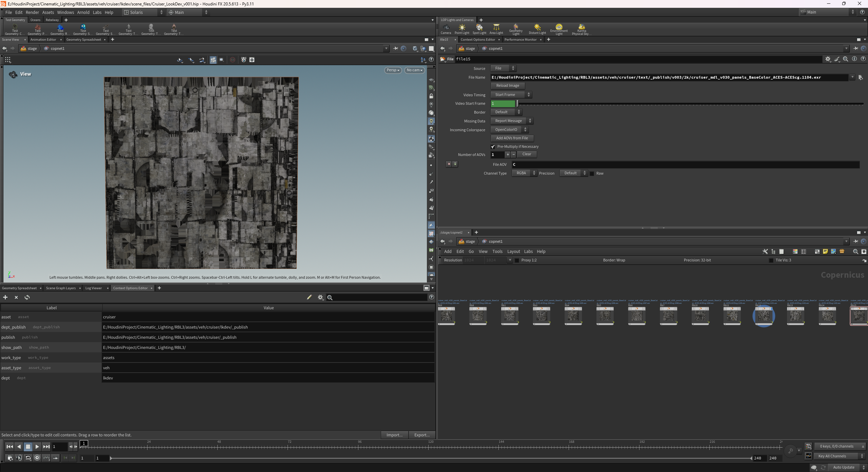
Task: Open Precision dropdown set to Default
Action: (573, 173)
